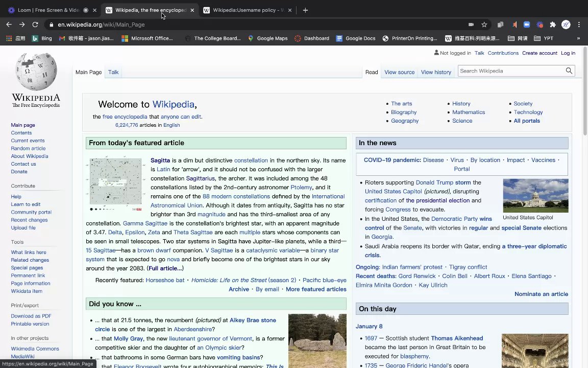This screenshot has width=588, height=368.
Task: Open the Chrome extensions puzzle icon
Action: pyautogui.click(x=552, y=25)
